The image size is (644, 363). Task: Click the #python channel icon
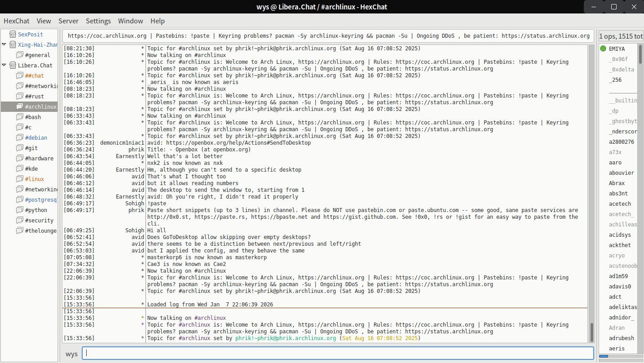point(20,210)
